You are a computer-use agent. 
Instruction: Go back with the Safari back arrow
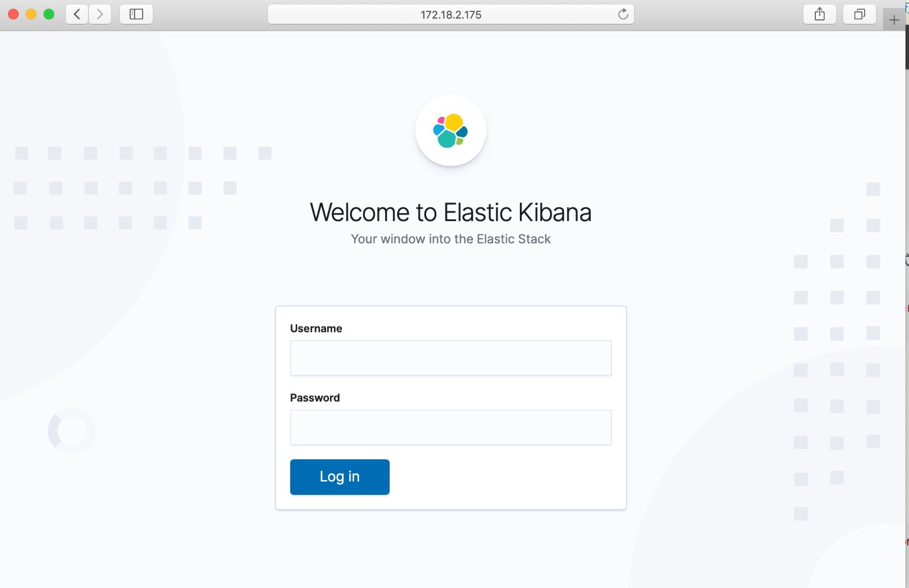pyautogui.click(x=77, y=14)
